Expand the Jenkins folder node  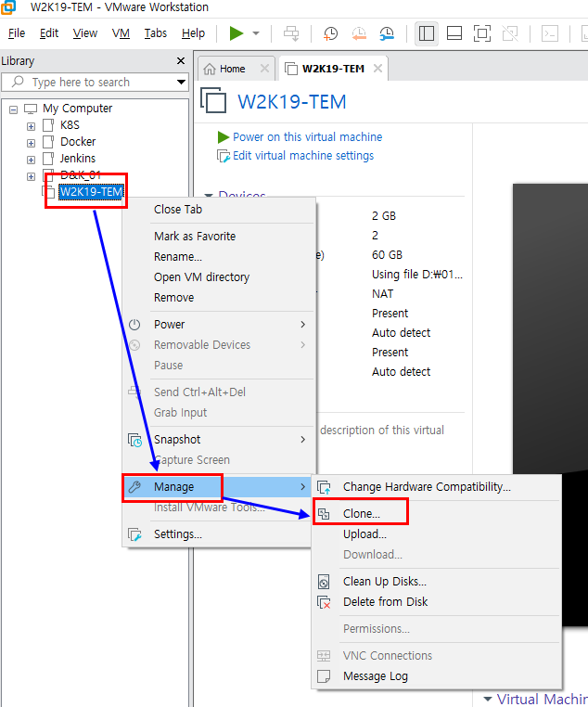pos(31,160)
